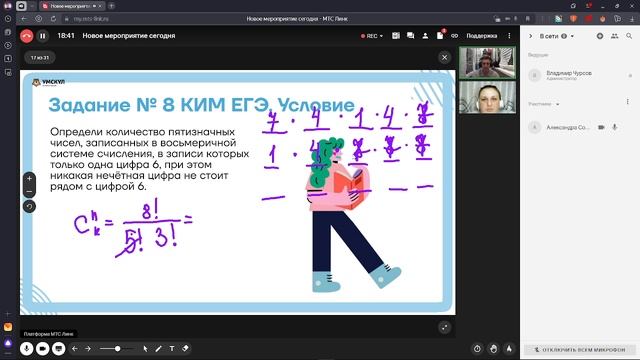Open the 17 из 31 slide counter
The height and width of the screenshot is (360, 640).
[x=40, y=58]
